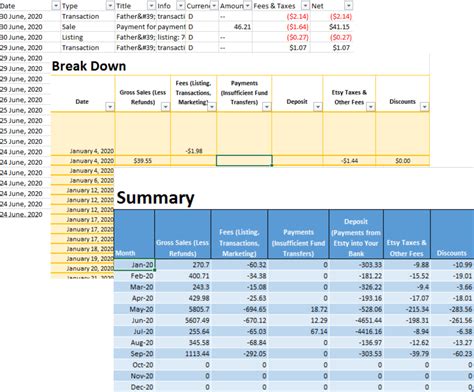
Task: Open the Amount column filter arrow
Action: [x=247, y=6]
